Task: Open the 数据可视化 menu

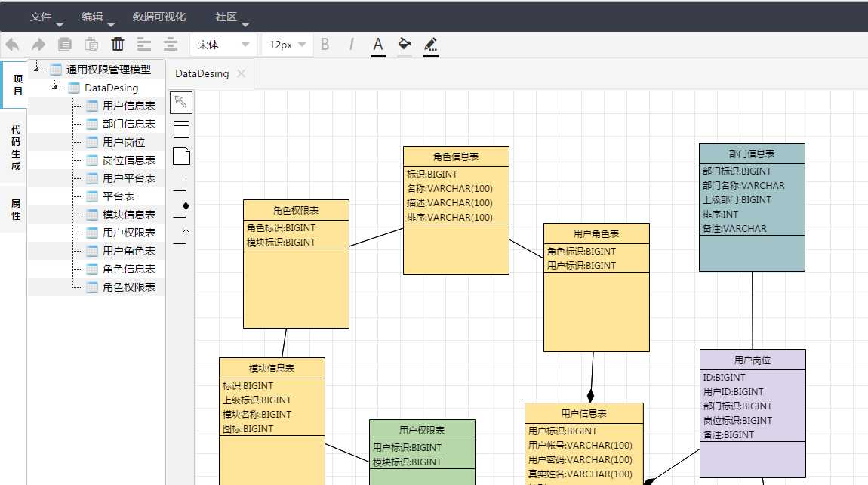Action: (x=159, y=17)
